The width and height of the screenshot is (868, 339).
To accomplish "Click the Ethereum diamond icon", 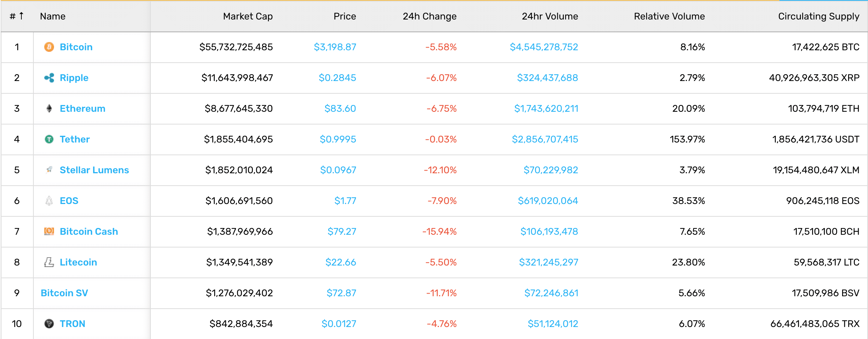I will 49,108.
